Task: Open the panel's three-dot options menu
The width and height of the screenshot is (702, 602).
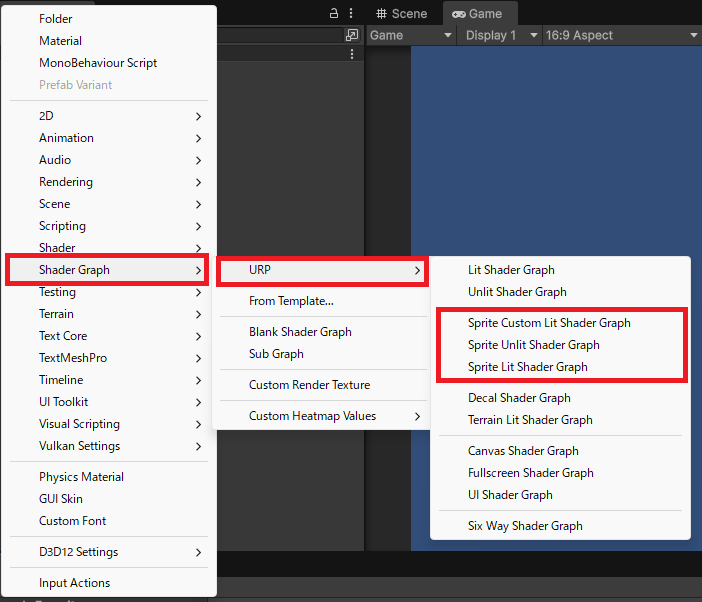Action: coord(352,14)
